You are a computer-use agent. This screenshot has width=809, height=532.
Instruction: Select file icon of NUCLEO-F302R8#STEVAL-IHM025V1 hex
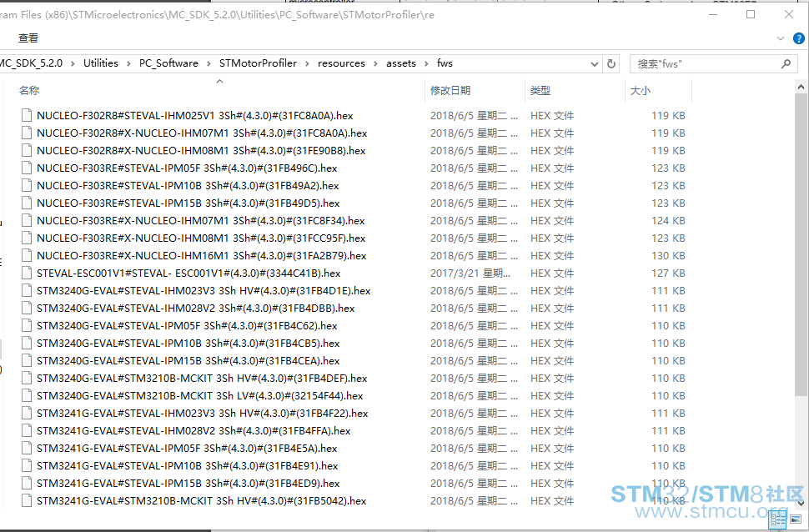(x=27, y=115)
